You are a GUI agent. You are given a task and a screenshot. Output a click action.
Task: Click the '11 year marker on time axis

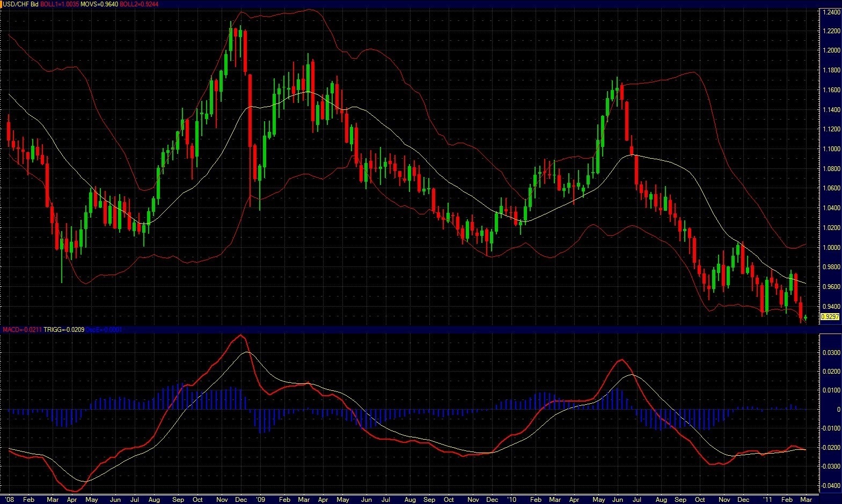point(766,499)
